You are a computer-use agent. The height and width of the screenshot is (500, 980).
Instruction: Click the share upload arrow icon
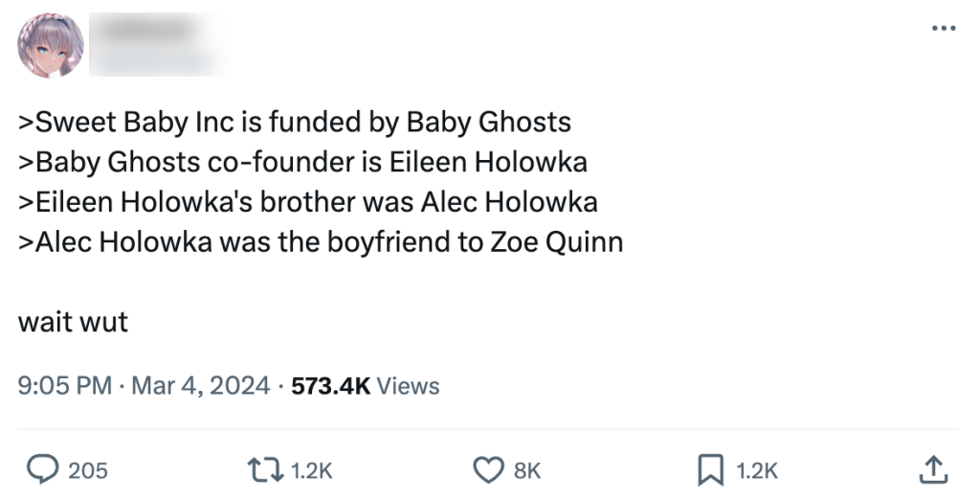click(x=931, y=469)
